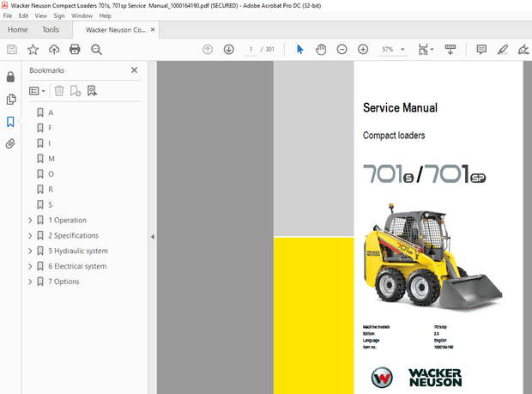532x394 pixels.
Task: Click the 57% zoom value field
Action: point(388,50)
